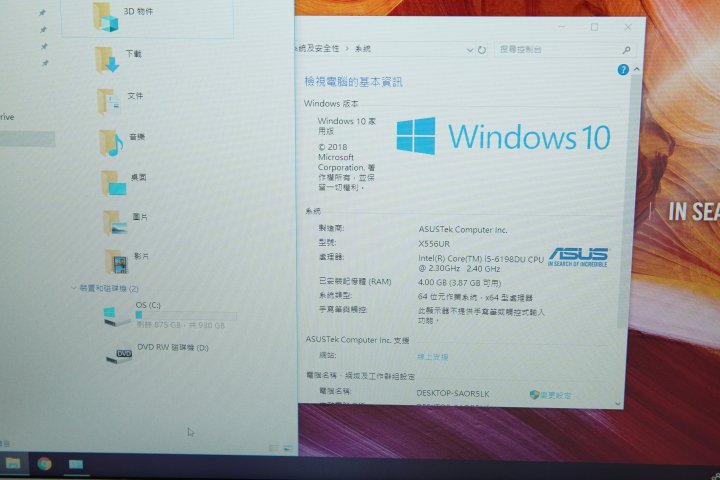Open the address bar history dropdown

coord(470,50)
